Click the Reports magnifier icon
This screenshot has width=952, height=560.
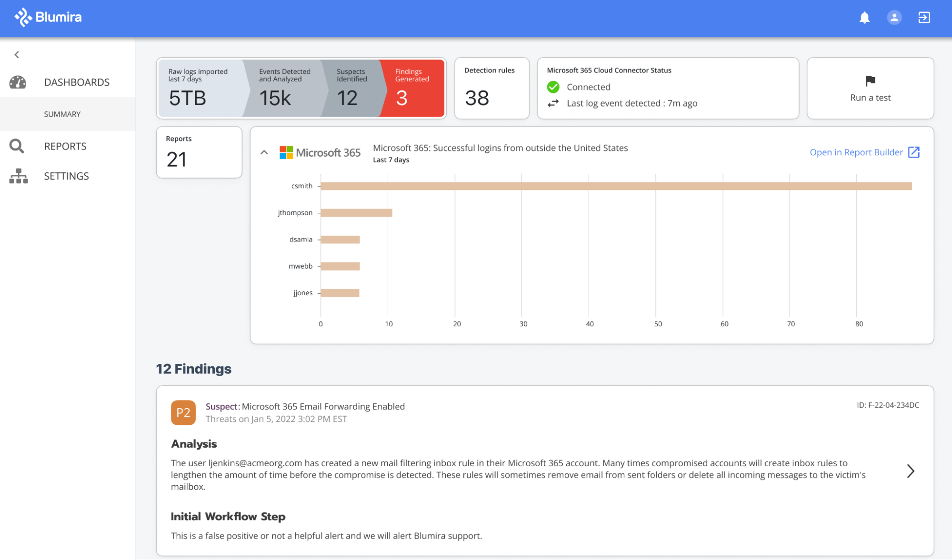17,146
